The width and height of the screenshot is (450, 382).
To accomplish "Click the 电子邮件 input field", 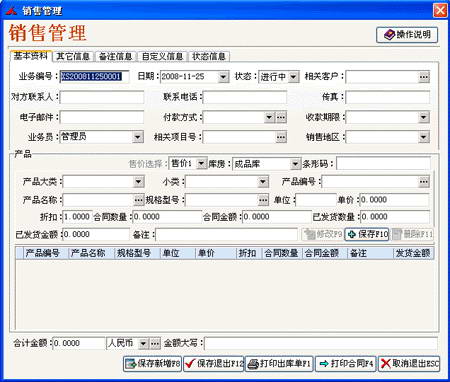I will pos(102,117).
